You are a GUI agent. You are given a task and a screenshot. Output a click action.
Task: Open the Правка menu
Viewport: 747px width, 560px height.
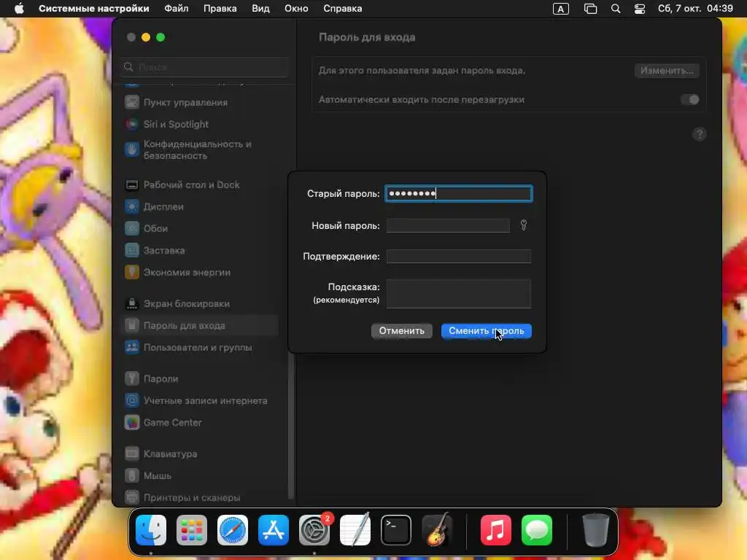(220, 9)
